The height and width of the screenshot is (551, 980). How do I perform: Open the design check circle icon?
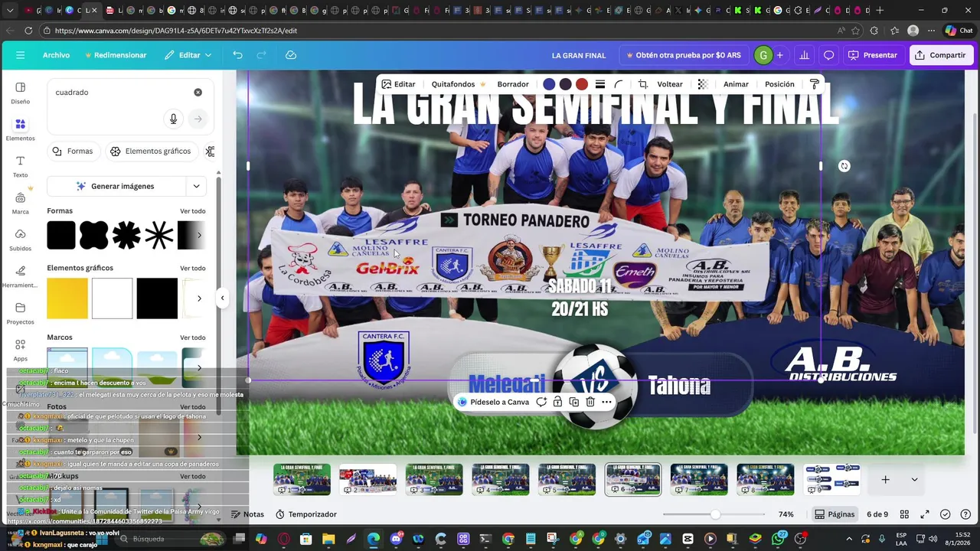(x=946, y=514)
